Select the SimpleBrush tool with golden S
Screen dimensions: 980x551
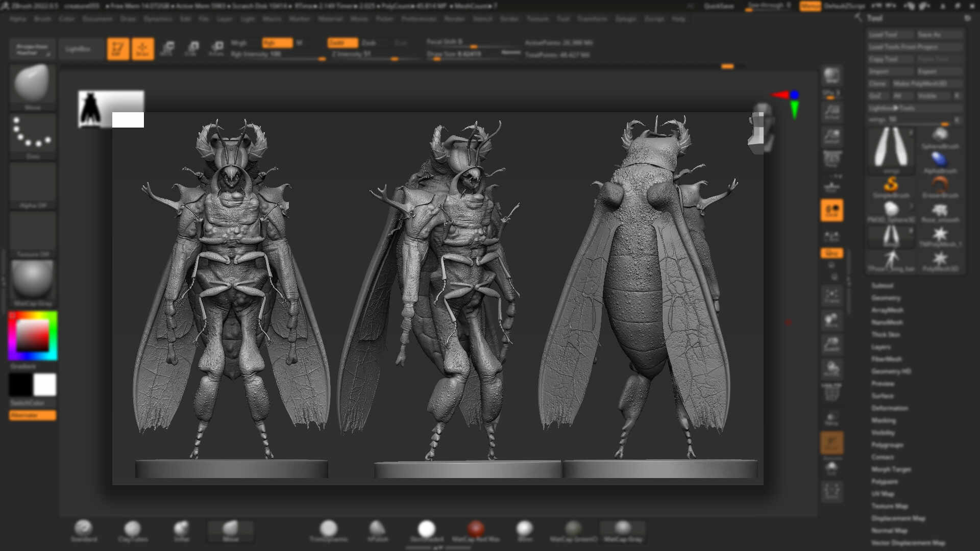891,187
